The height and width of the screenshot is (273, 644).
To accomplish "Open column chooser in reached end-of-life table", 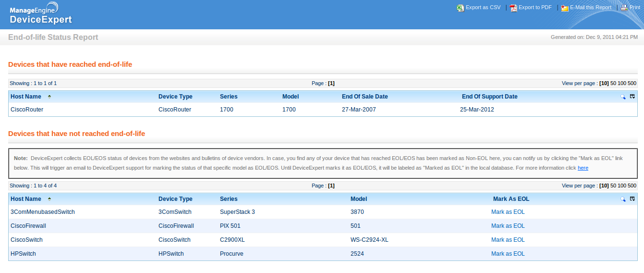I will click(x=632, y=97).
